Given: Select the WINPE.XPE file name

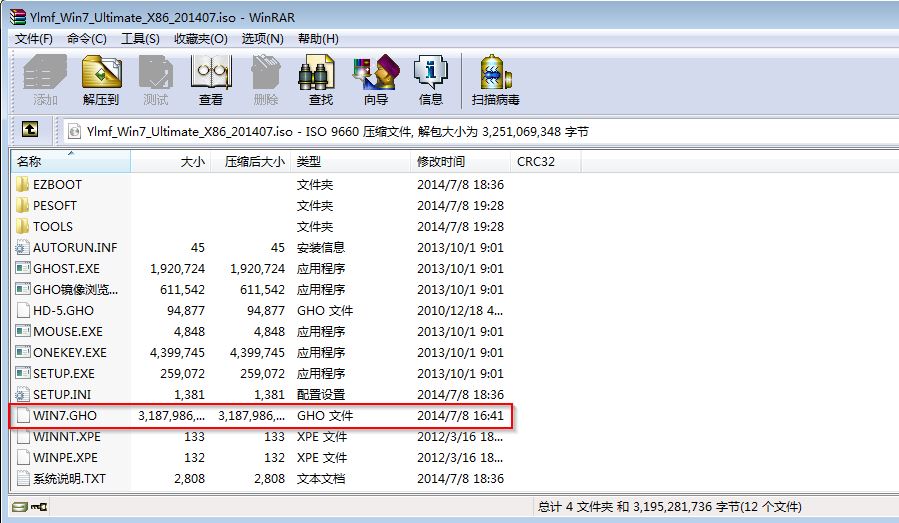Looking at the screenshot, I should tap(65, 458).
